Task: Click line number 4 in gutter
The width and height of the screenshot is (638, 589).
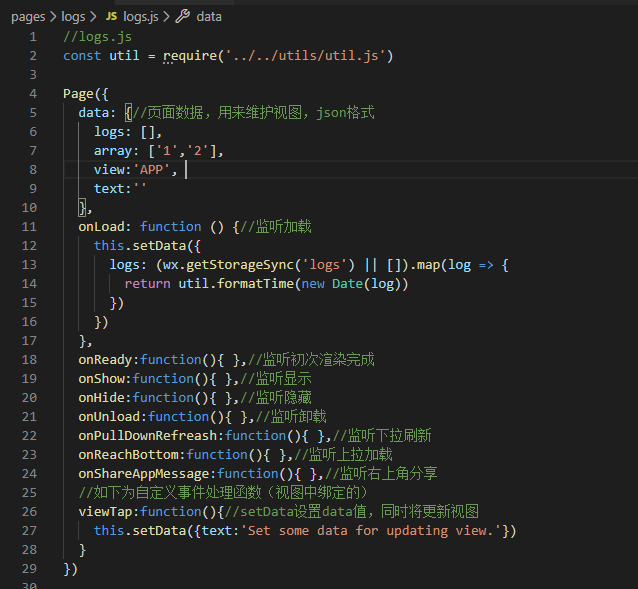Action: [x=33, y=94]
